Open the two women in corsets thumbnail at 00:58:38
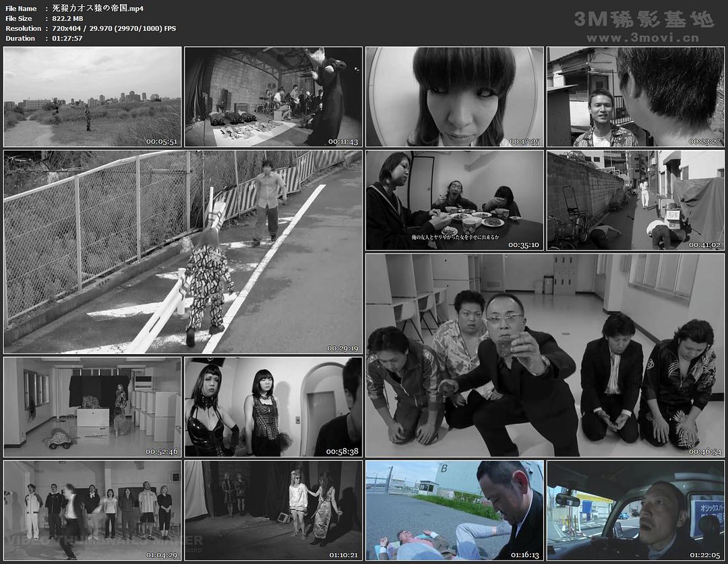The width and height of the screenshot is (728, 564). [273, 407]
